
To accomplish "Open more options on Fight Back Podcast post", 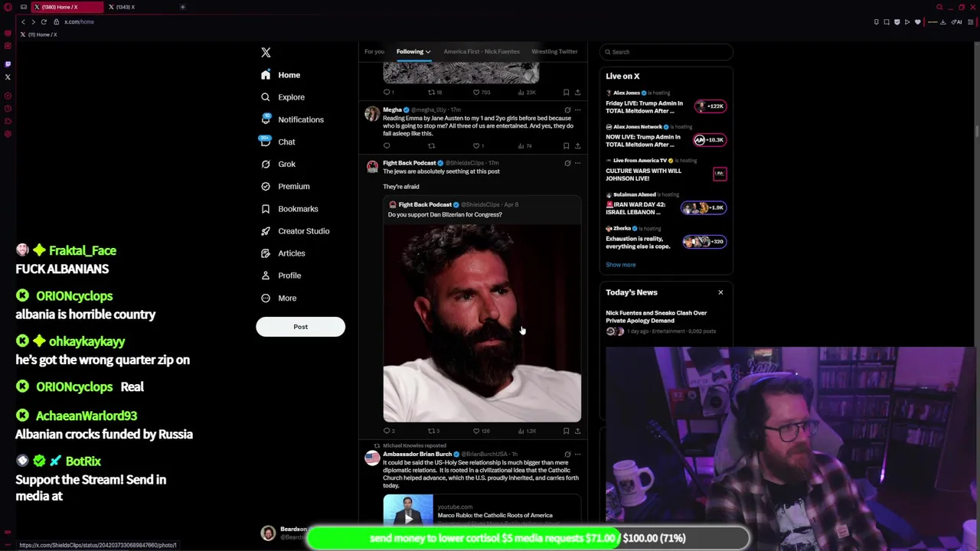I will [x=577, y=163].
